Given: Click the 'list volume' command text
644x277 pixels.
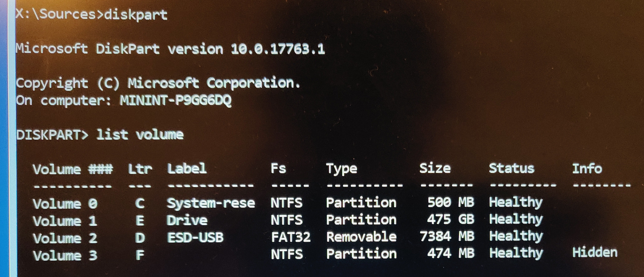Looking at the screenshot, I should coord(140,135).
